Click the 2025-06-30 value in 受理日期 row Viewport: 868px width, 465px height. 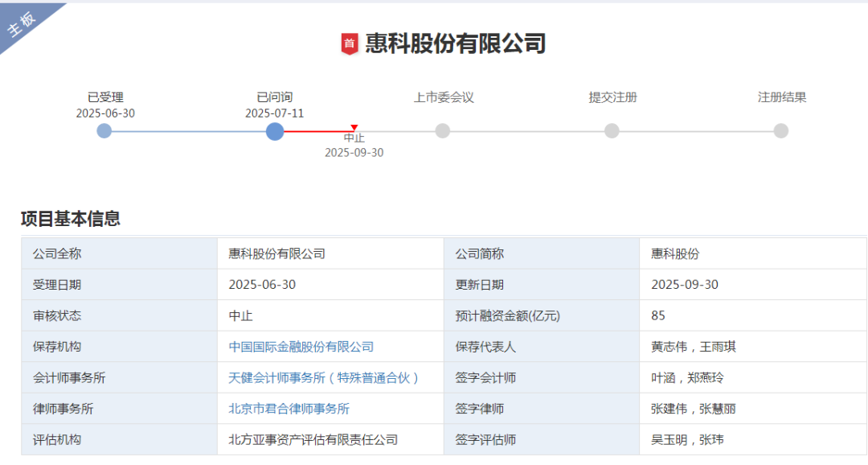click(x=262, y=285)
